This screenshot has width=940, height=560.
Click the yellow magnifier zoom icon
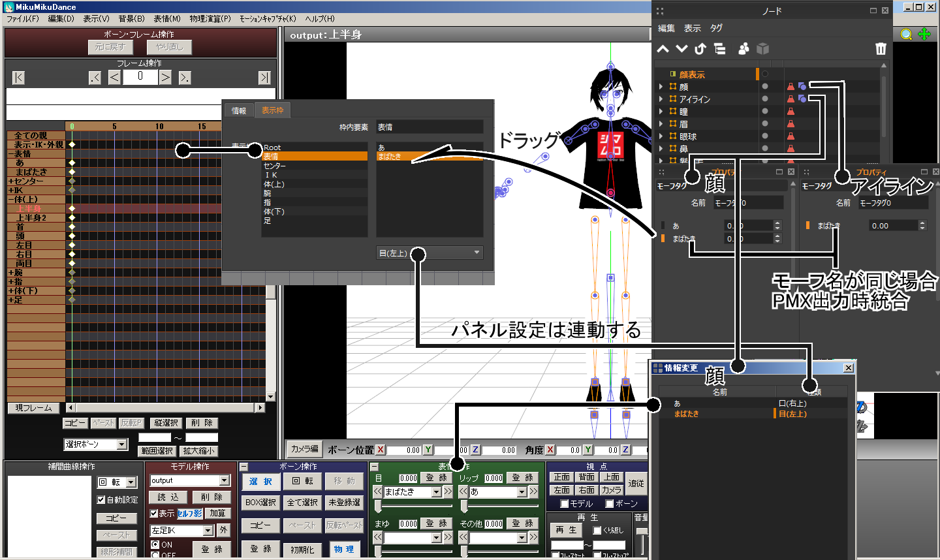(x=906, y=34)
